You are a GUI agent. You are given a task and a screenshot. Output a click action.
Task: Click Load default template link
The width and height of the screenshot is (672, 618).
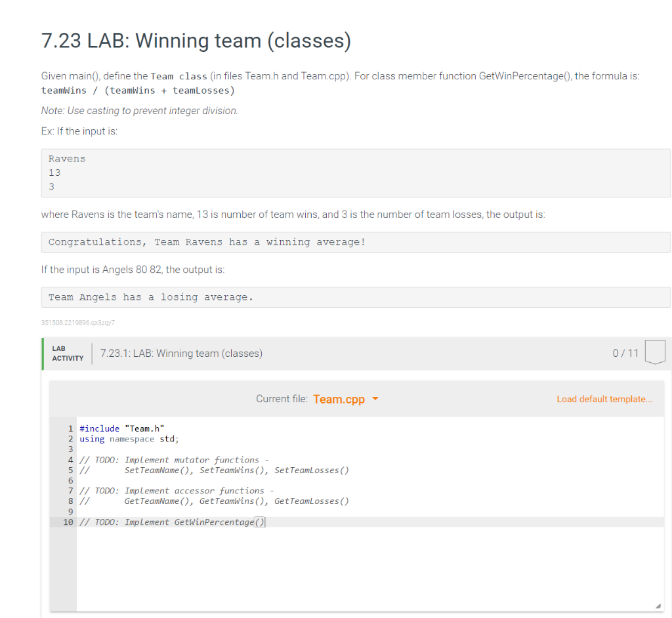[604, 399]
